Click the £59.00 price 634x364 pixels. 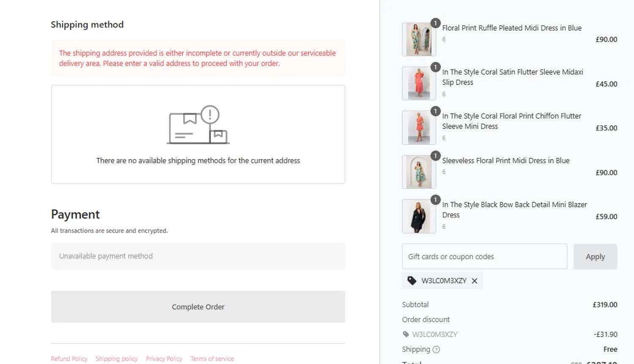tap(606, 217)
